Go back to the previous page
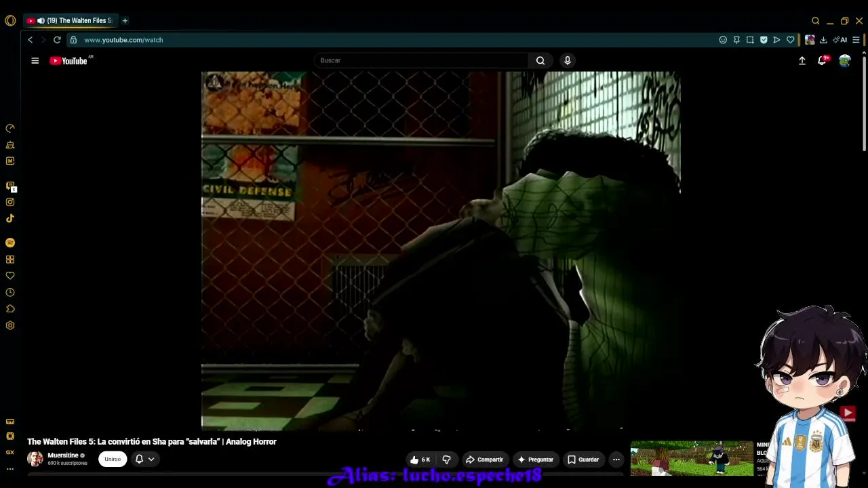This screenshot has height=488, width=868. 30,40
